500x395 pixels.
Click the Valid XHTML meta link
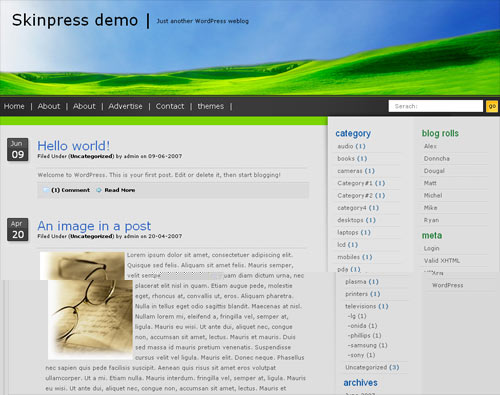(442, 261)
